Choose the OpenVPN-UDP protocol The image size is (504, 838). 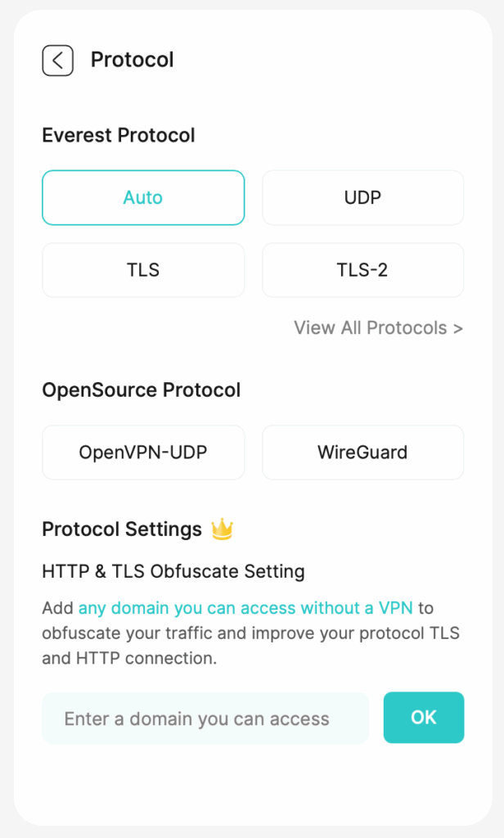click(143, 452)
